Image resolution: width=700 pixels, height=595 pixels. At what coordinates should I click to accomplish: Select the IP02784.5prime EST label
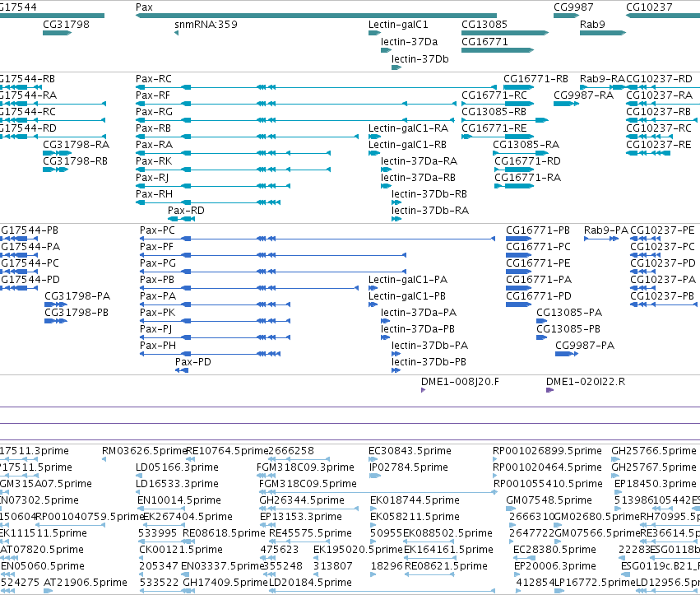pos(408,467)
